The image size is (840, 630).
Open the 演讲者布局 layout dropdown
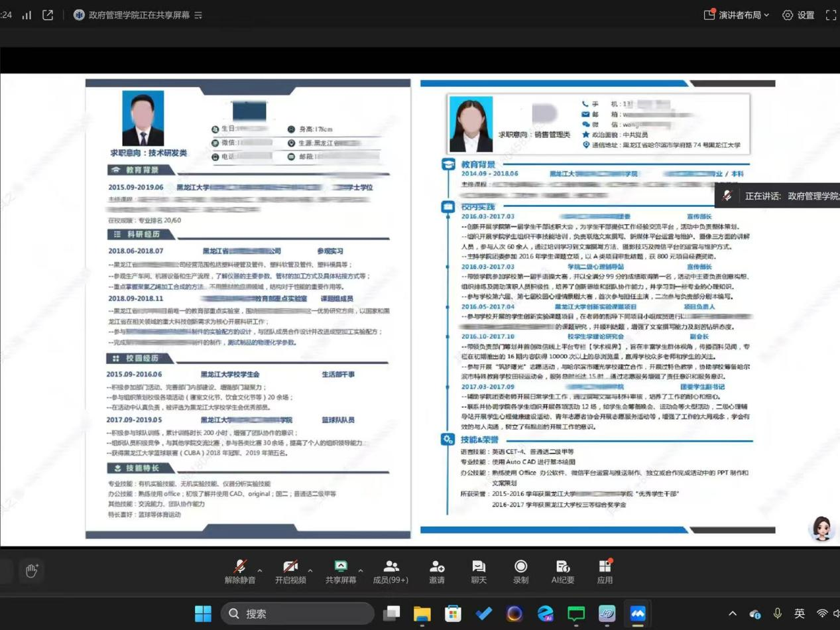tap(737, 15)
